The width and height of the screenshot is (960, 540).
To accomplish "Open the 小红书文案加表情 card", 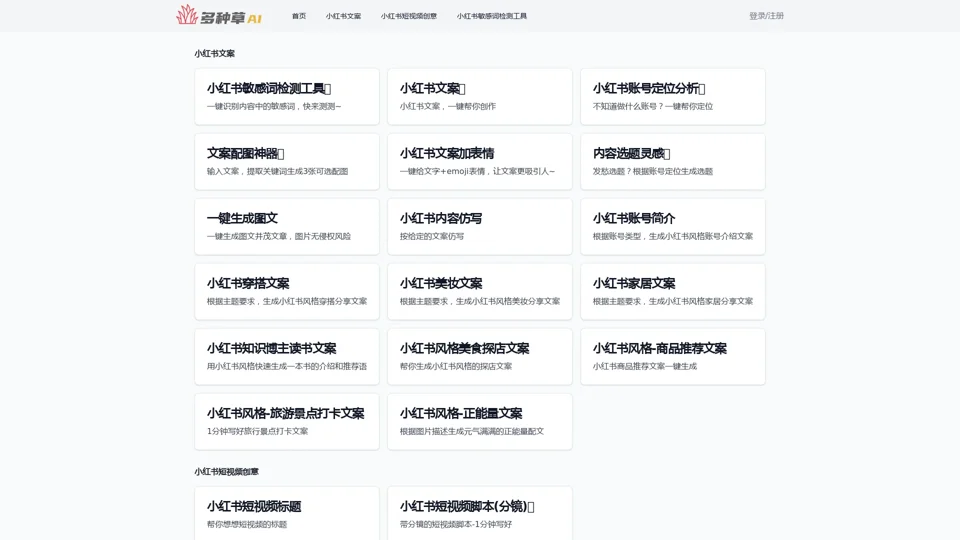I will coord(480,162).
